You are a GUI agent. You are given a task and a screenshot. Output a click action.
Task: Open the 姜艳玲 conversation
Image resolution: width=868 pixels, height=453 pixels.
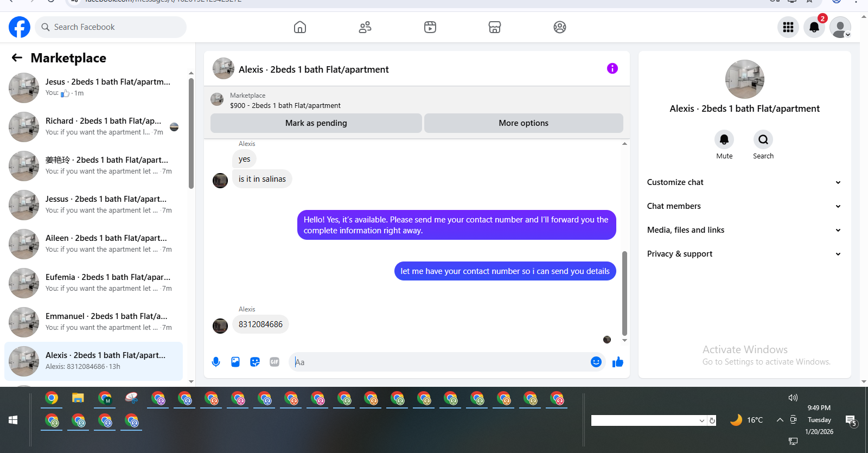point(93,166)
